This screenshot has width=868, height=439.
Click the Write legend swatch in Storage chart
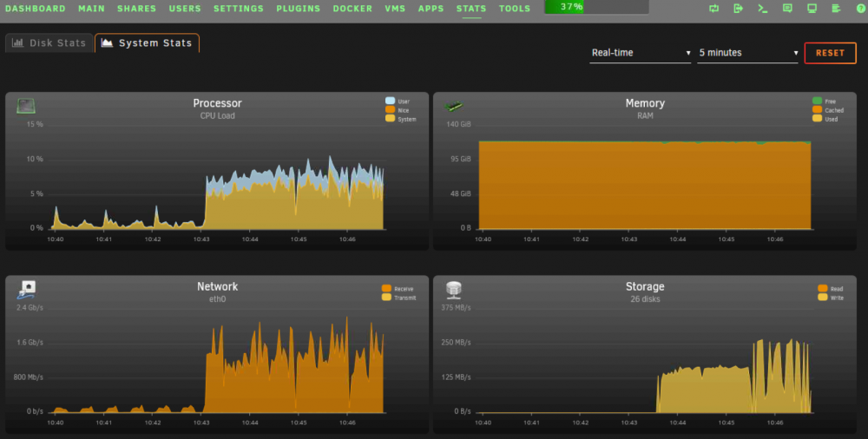(823, 298)
